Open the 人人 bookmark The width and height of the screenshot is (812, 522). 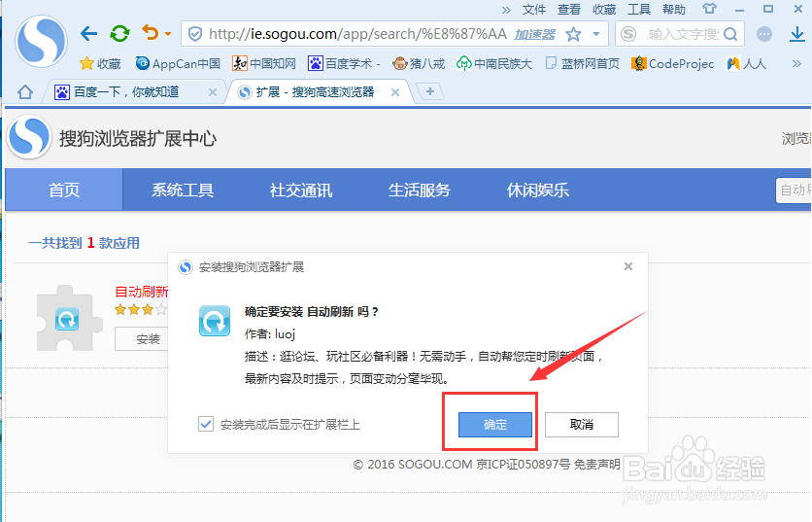point(746,64)
